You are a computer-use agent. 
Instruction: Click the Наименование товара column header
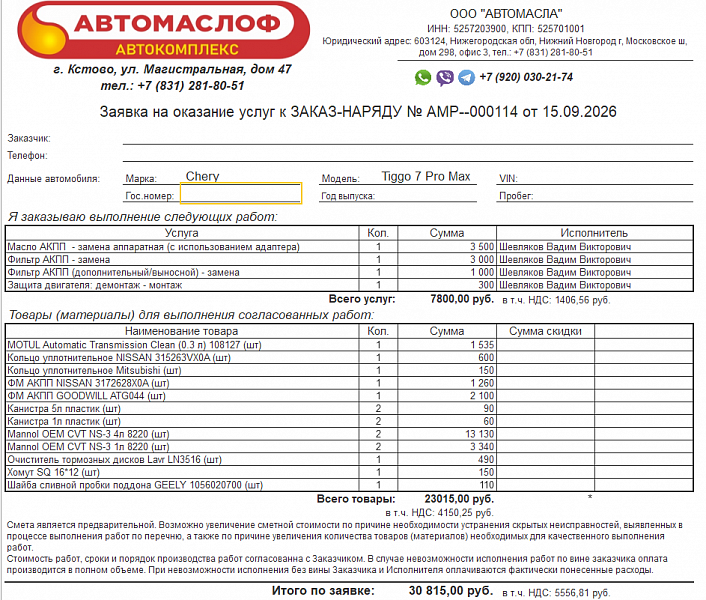tap(181, 331)
